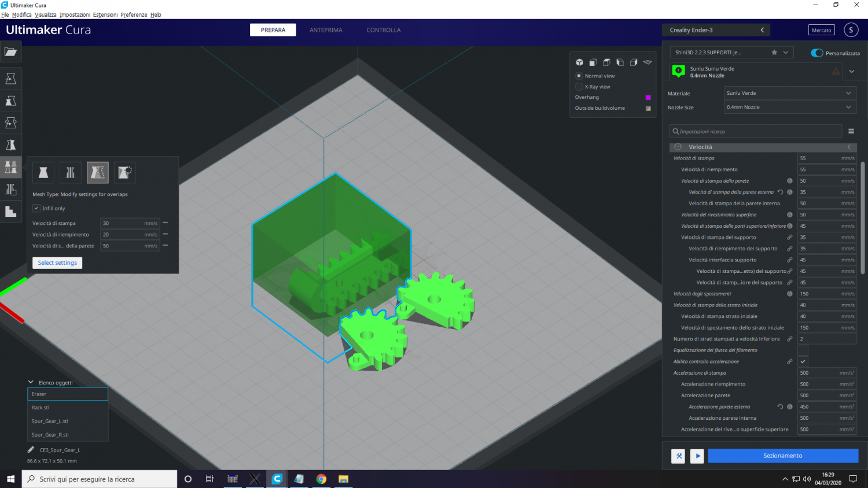
Task: Open file with the folder icon
Action: pos(10,52)
